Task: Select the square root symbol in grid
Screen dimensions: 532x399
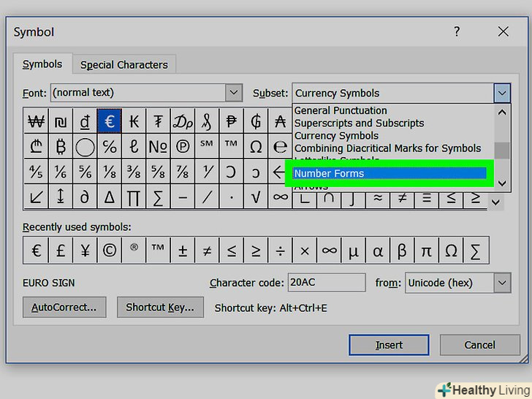Action: pyautogui.click(x=256, y=196)
